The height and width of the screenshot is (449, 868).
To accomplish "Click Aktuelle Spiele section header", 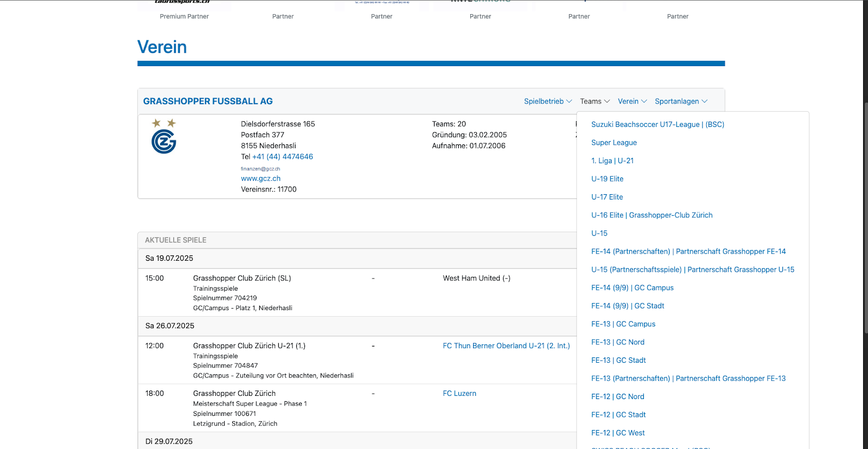I will 176,240.
